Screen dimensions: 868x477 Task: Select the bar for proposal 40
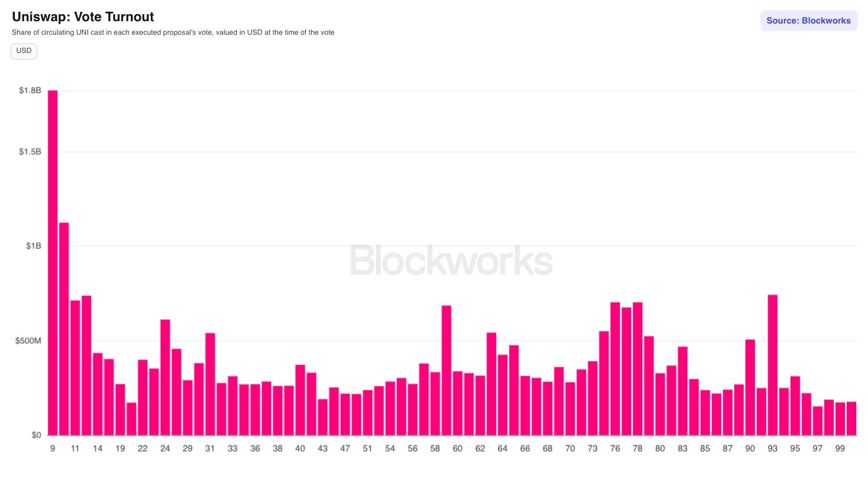(x=300, y=400)
